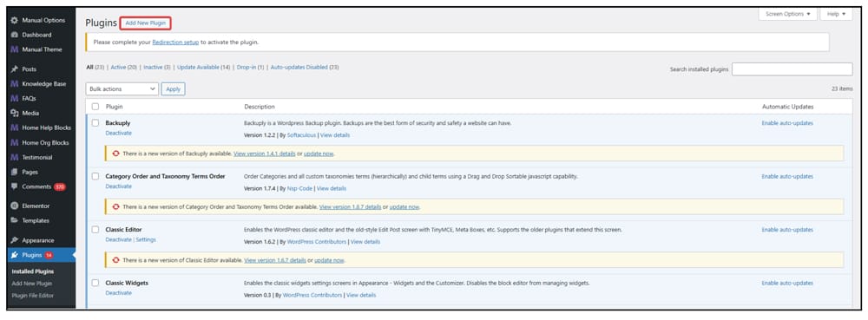
Task: Click the Media icon in sidebar
Action: [15, 113]
